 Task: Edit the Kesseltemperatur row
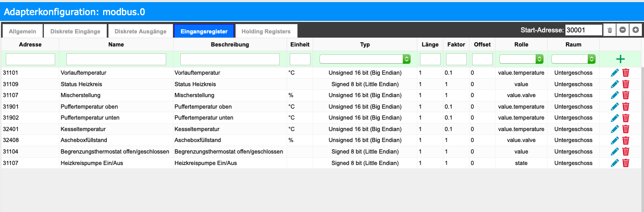(615, 129)
